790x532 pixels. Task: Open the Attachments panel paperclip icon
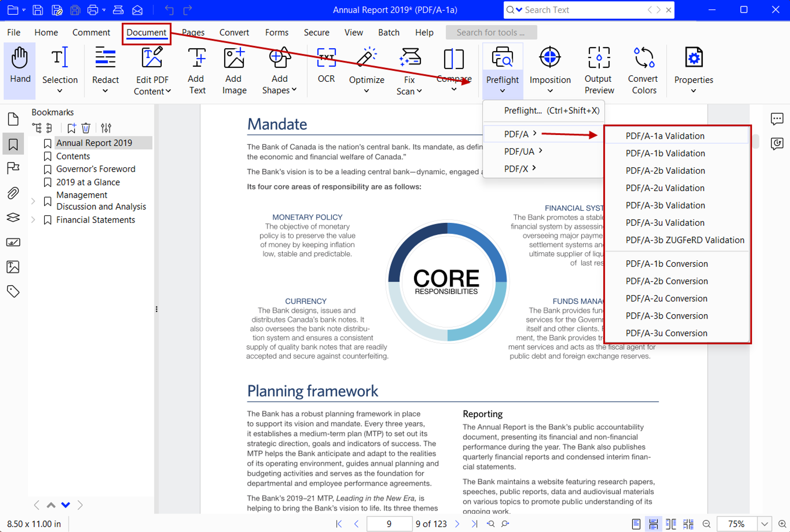[x=13, y=193]
